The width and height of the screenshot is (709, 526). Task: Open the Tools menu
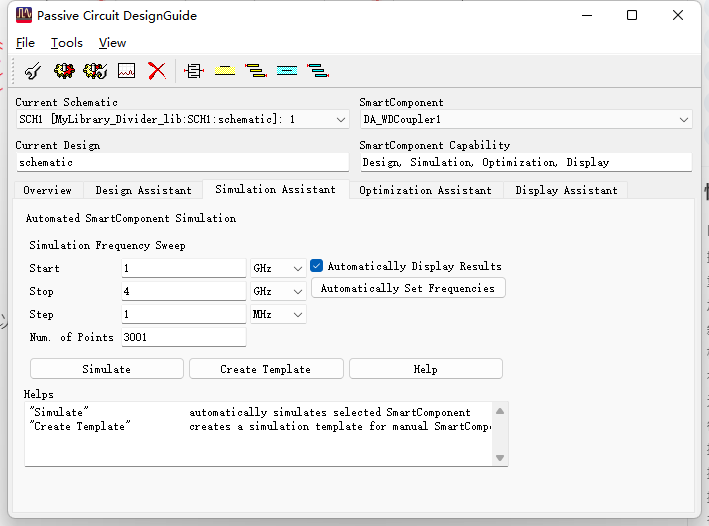[x=66, y=43]
